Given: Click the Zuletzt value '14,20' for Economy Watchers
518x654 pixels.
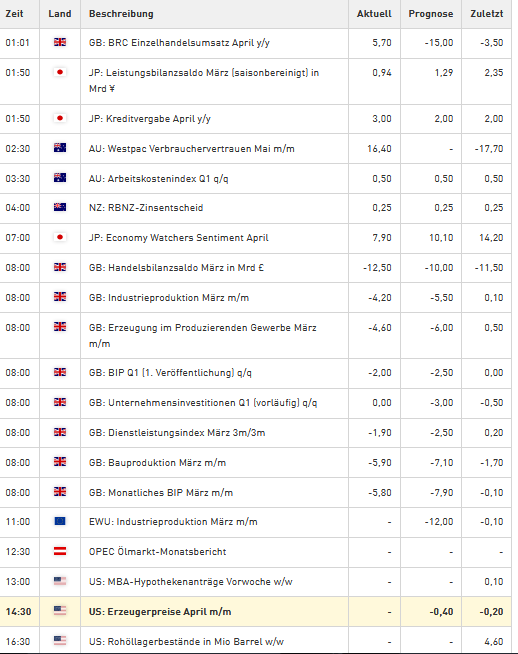Looking at the screenshot, I should point(491,238).
